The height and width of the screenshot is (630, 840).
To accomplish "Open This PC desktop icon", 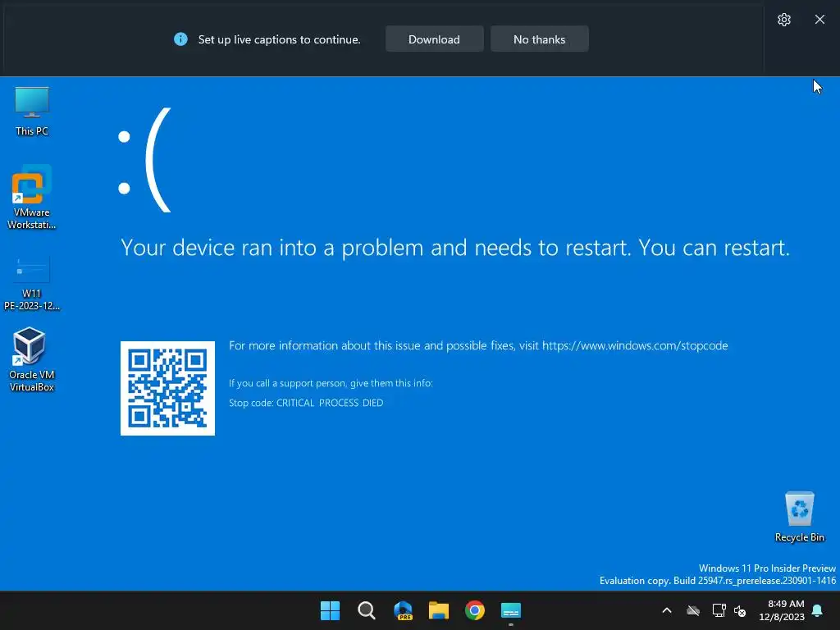I will [32, 111].
